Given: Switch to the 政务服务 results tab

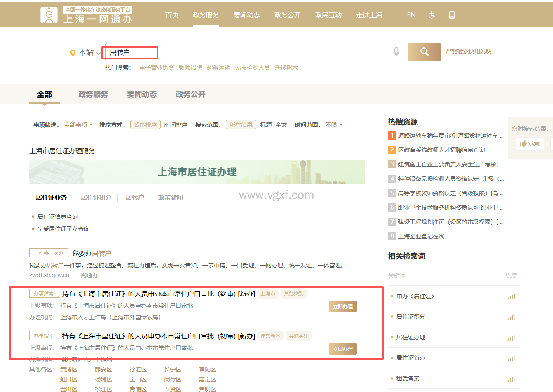Looking at the screenshot, I should pyautogui.click(x=93, y=94).
